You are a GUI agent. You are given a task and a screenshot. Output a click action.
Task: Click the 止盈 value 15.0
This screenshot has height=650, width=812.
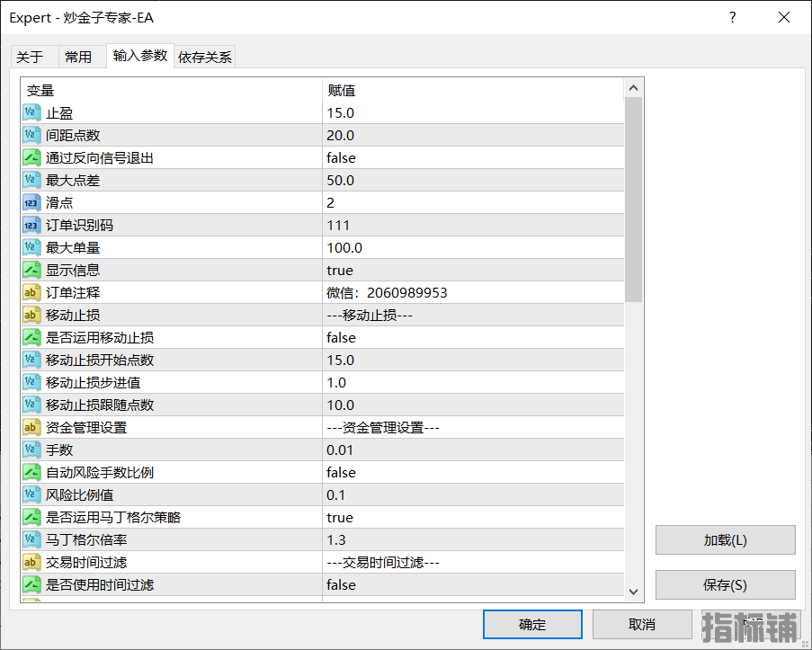pyautogui.click(x=340, y=112)
